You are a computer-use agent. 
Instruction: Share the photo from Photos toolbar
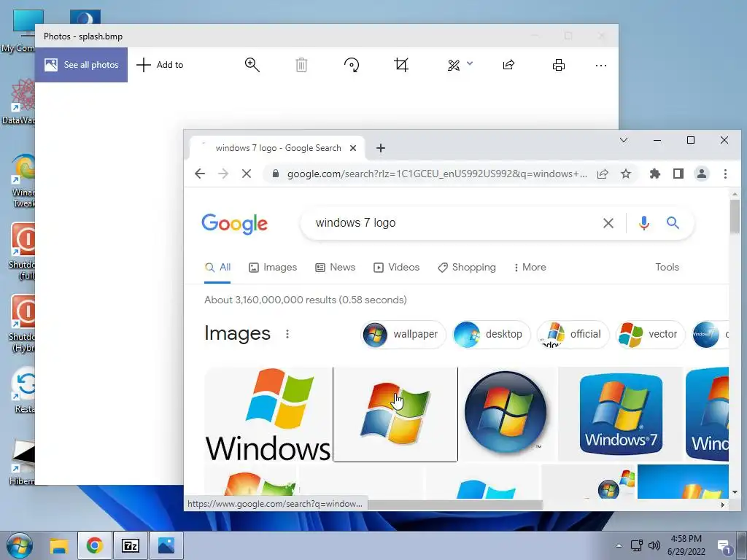click(x=508, y=65)
